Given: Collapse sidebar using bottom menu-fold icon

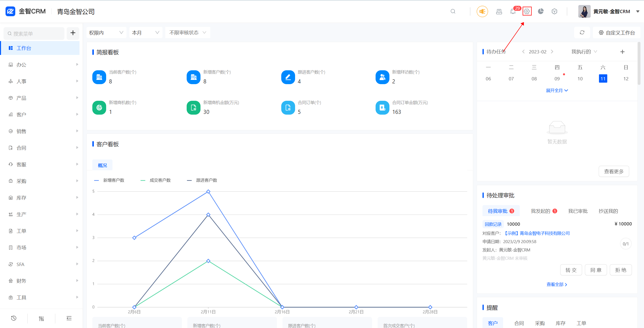Looking at the screenshot, I should pyautogui.click(x=69, y=318).
